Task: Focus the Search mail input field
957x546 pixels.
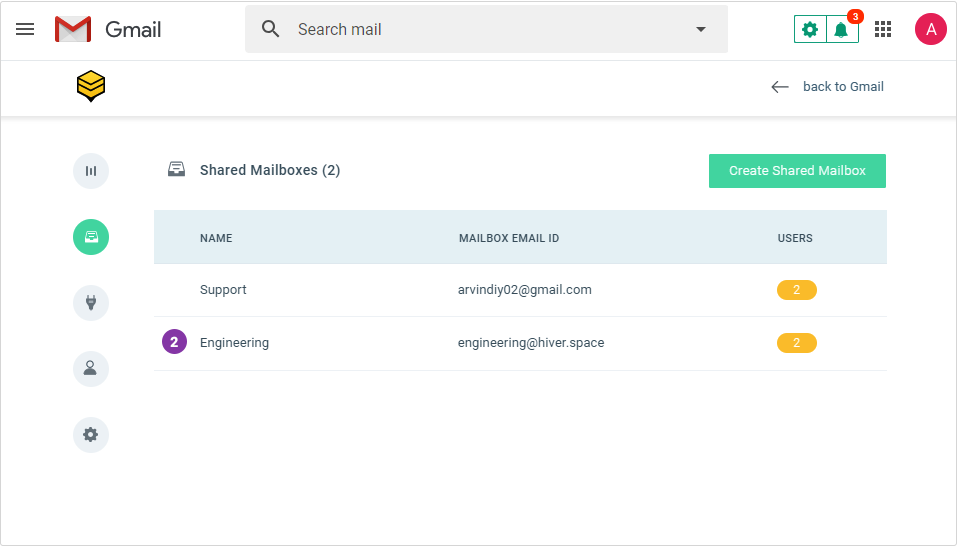Action: coord(486,29)
